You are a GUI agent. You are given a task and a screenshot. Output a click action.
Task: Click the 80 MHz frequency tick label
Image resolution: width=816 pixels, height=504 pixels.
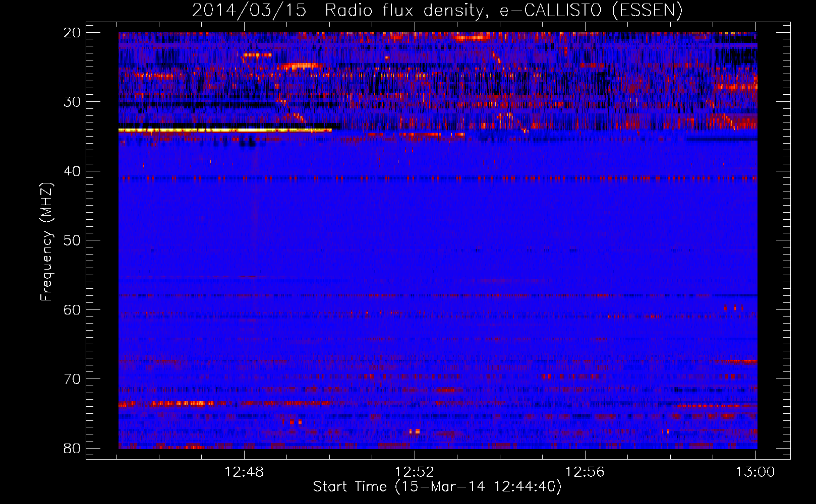[x=72, y=449]
